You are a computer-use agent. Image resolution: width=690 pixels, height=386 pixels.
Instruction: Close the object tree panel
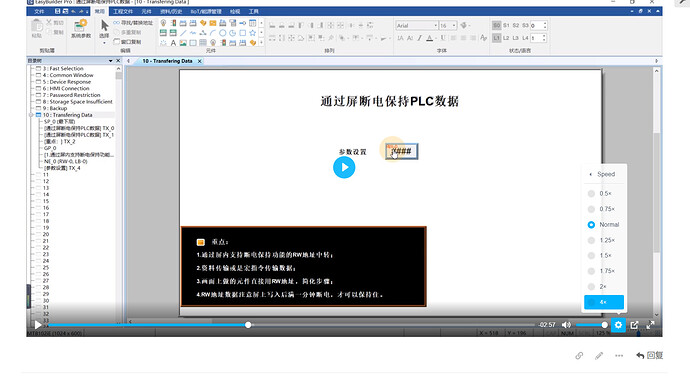point(118,61)
